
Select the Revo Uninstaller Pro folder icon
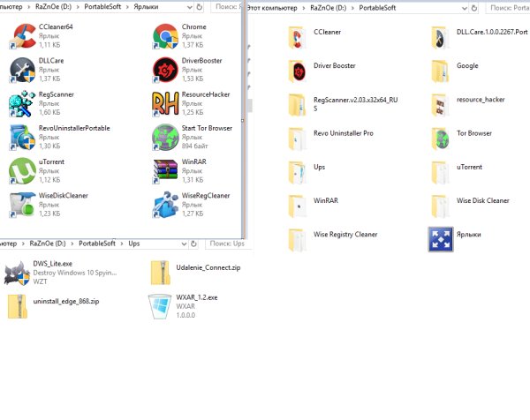297,139
